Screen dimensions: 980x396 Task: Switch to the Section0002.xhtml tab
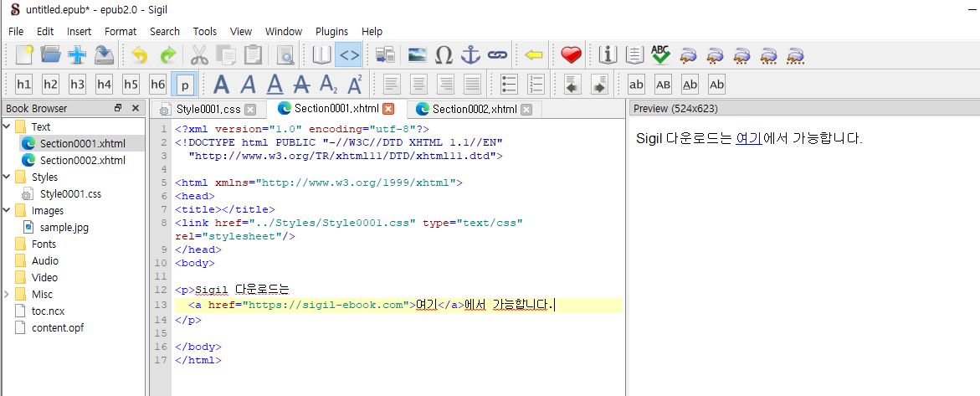[x=473, y=109]
